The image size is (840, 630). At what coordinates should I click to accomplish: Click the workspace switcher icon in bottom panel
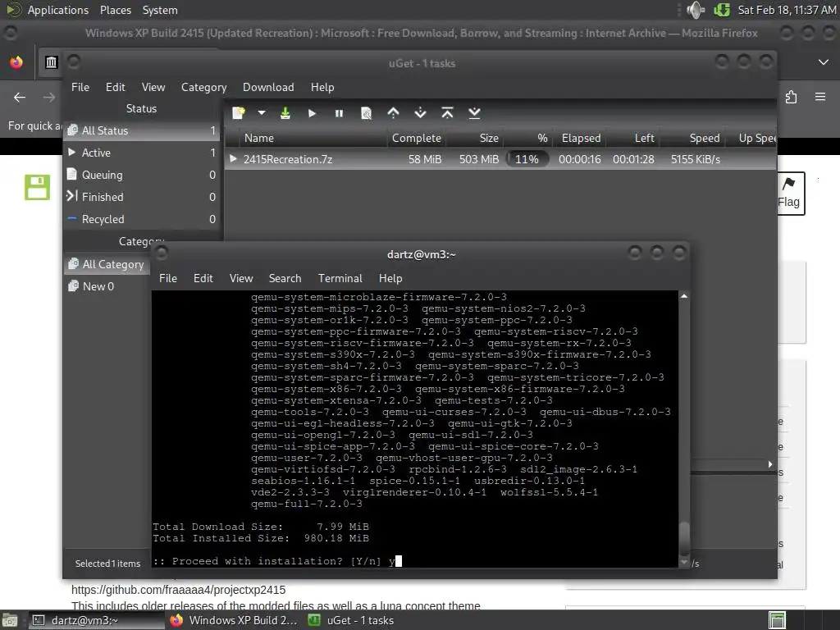778,620
